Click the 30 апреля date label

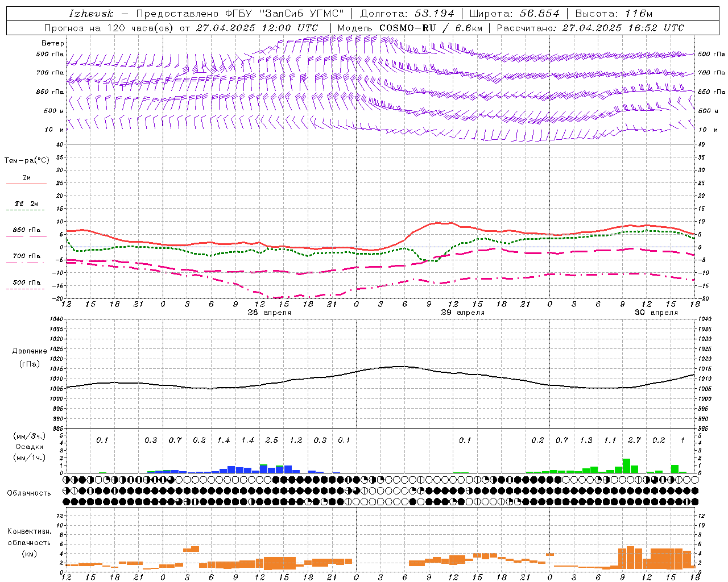pyautogui.click(x=656, y=313)
